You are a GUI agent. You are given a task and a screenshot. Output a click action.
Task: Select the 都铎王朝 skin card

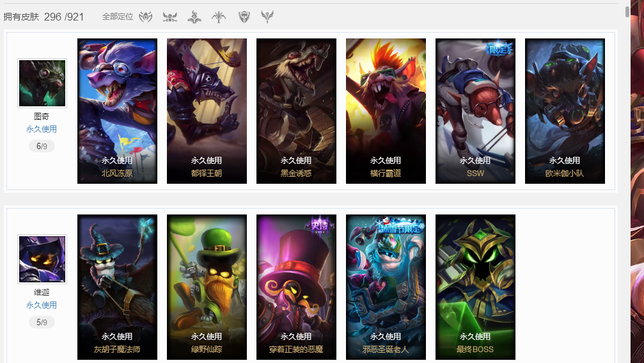point(207,111)
